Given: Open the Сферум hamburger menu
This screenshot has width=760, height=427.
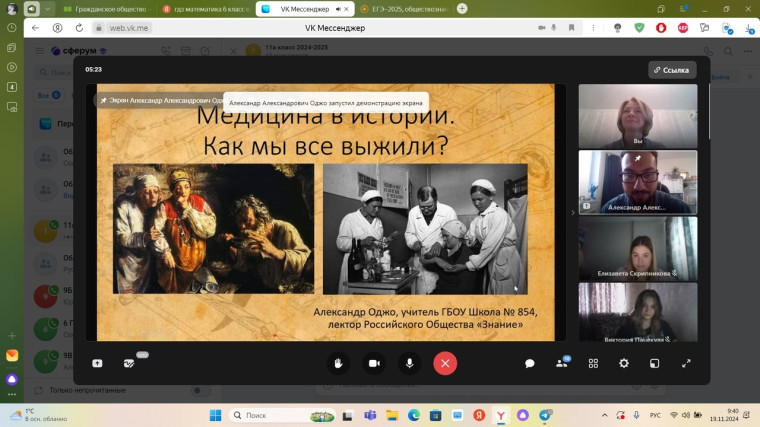Looking at the screenshot, I should point(40,51).
